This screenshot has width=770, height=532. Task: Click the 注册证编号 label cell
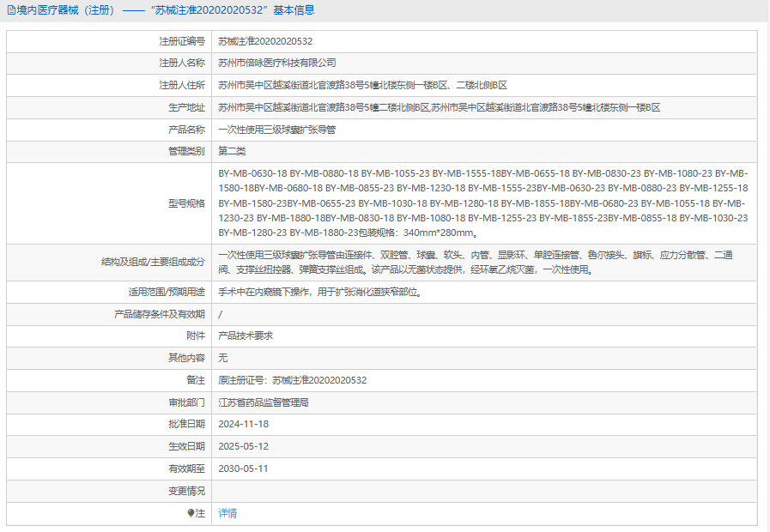point(109,42)
